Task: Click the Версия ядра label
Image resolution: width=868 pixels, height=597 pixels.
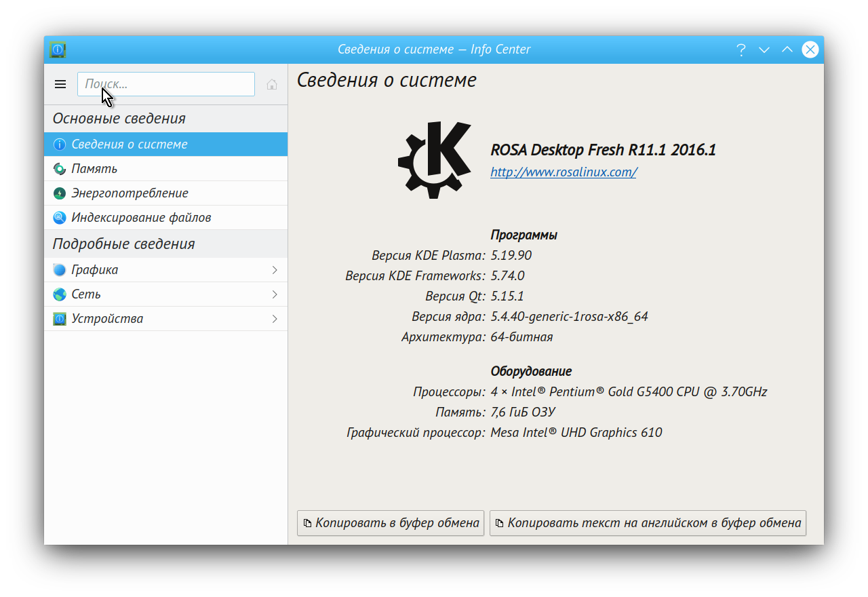Action: pyautogui.click(x=449, y=317)
